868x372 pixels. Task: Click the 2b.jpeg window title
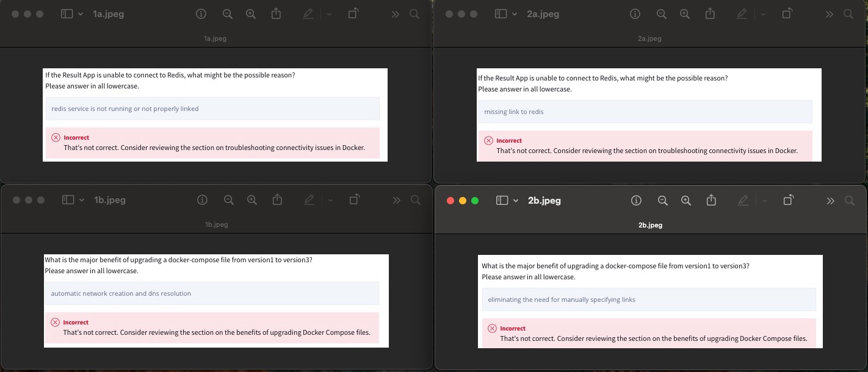click(x=544, y=201)
